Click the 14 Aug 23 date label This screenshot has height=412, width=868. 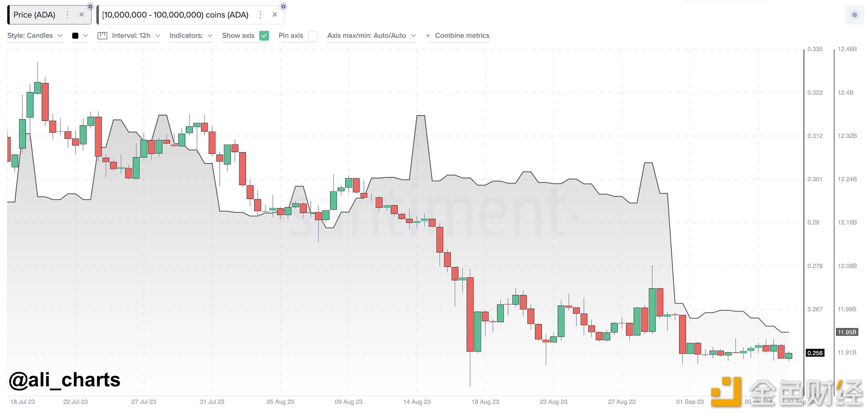(x=417, y=402)
